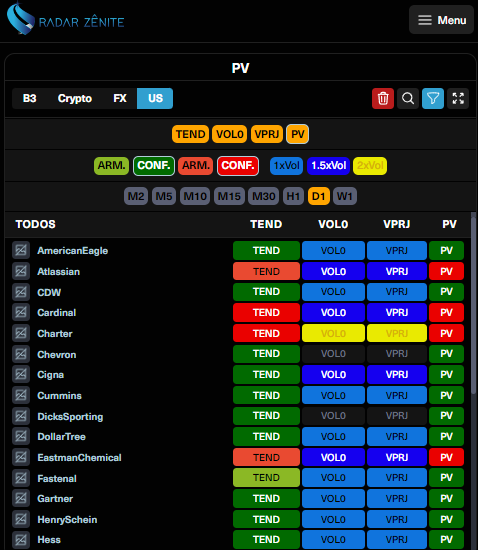Open chart icon for DollarTree
The height and width of the screenshot is (550, 478).
[21, 437]
